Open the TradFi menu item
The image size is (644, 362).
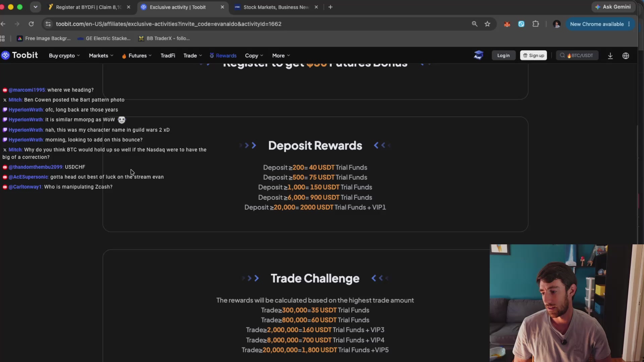(168, 56)
